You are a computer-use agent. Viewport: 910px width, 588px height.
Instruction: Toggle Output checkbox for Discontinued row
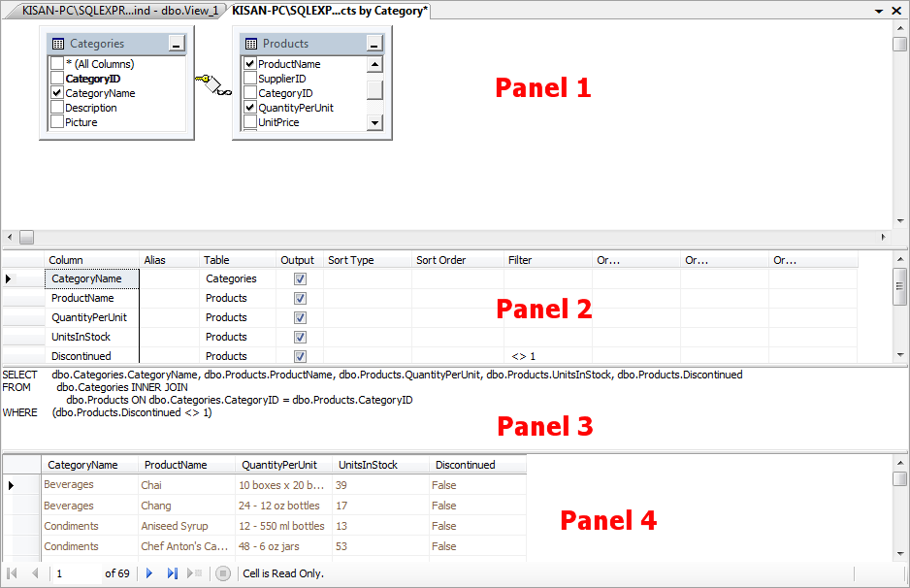(x=300, y=356)
